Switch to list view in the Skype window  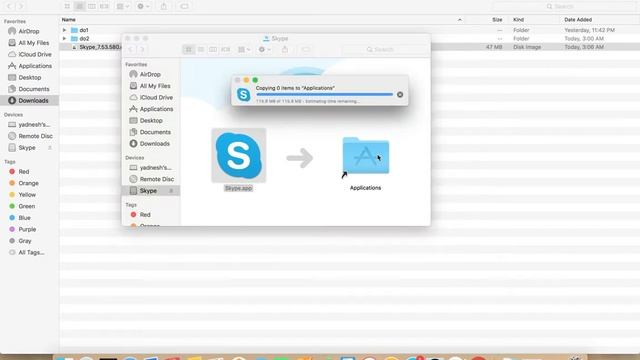(x=201, y=49)
